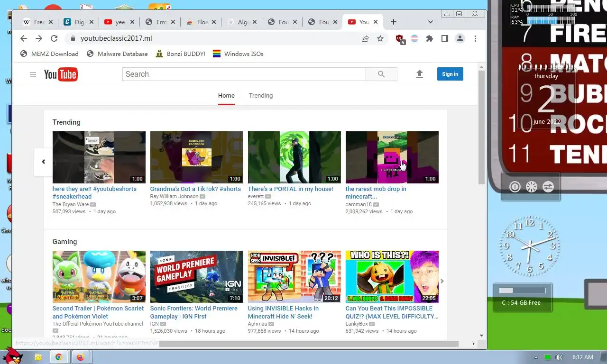Switch to the Erro tab
This screenshot has height=364, width=607.
click(x=160, y=22)
